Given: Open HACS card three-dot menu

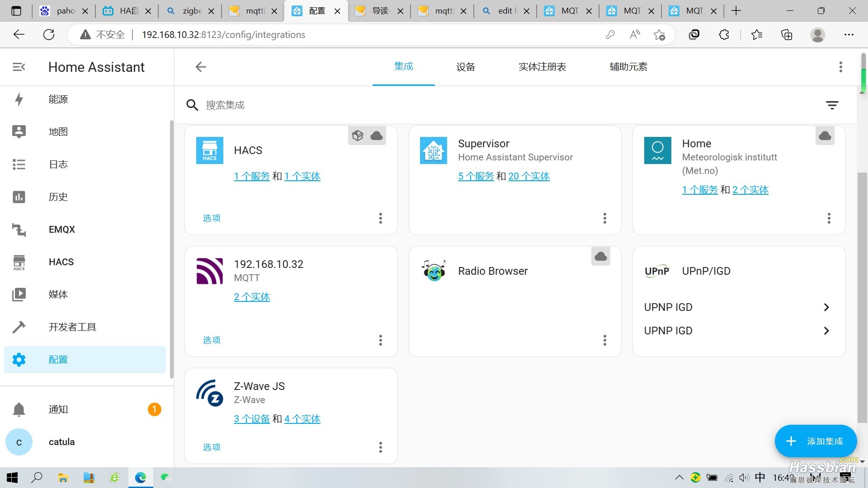Looking at the screenshot, I should 381,218.
